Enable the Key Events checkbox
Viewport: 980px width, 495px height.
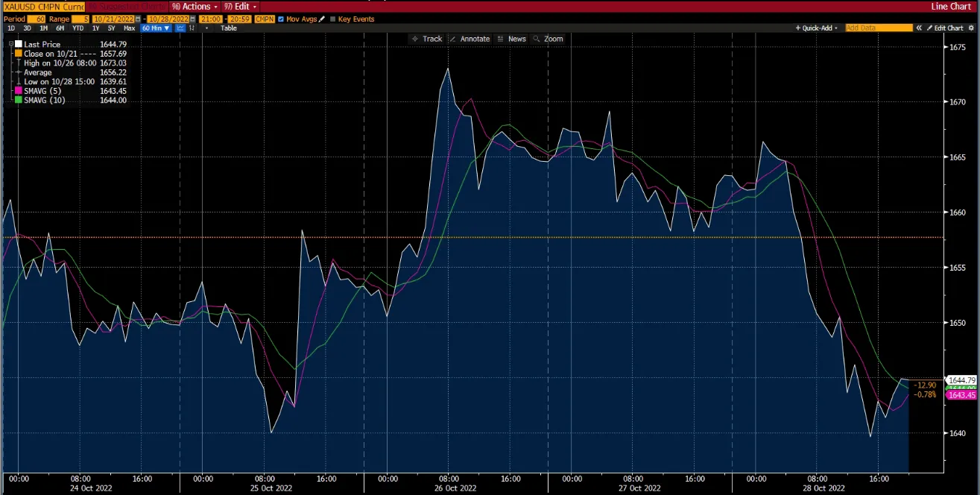pyautogui.click(x=333, y=19)
